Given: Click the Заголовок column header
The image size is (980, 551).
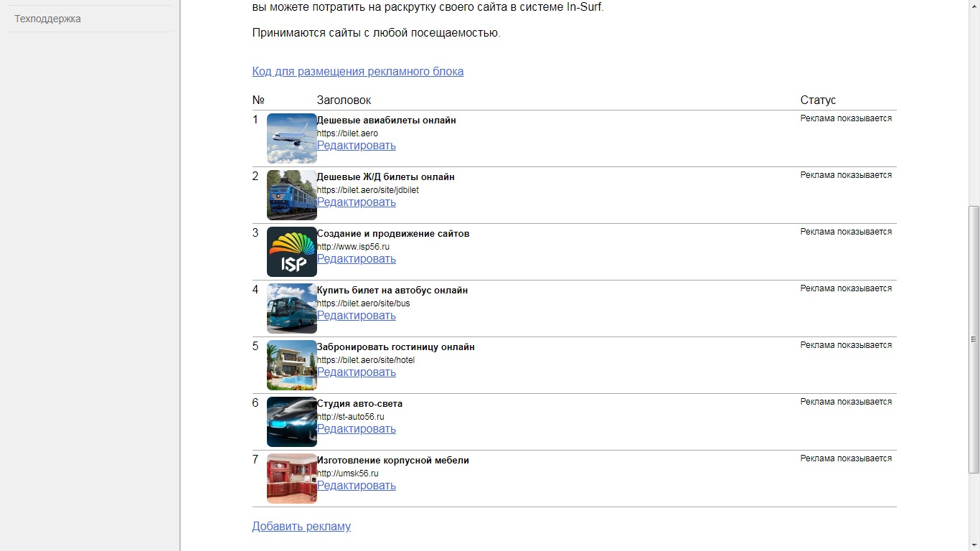Looking at the screenshot, I should [x=344, y=100].
